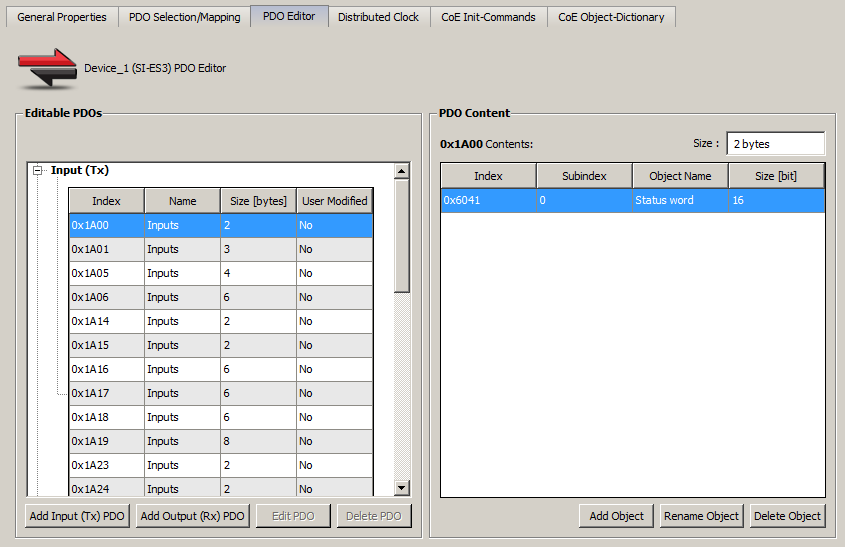The width and height of the screenshot is (845, 547).
Task: Click the Delete PDO button
Action: coord(374,516)
